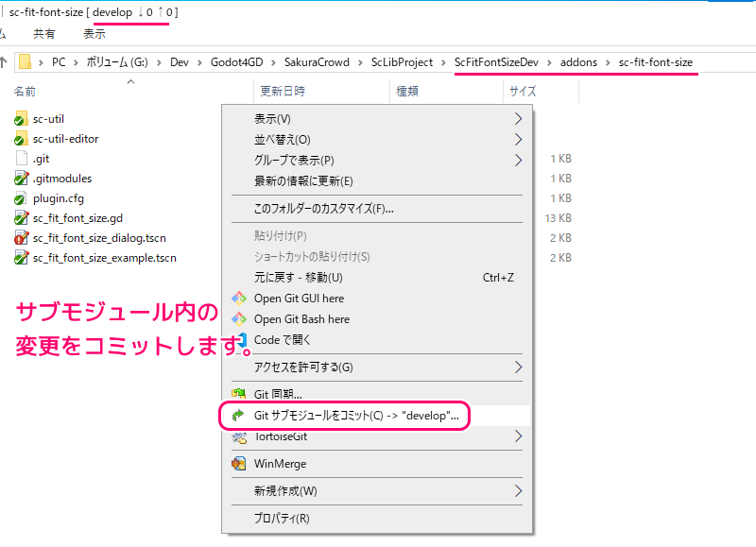Expand the 並べ替え(O) submenu
Screen dimensions: 756x547
(518, 140)
